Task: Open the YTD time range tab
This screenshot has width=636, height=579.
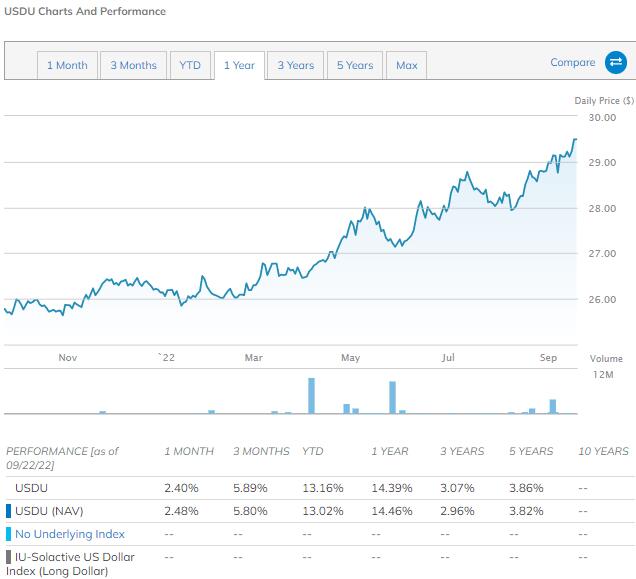Action: (x=190, y=66)
